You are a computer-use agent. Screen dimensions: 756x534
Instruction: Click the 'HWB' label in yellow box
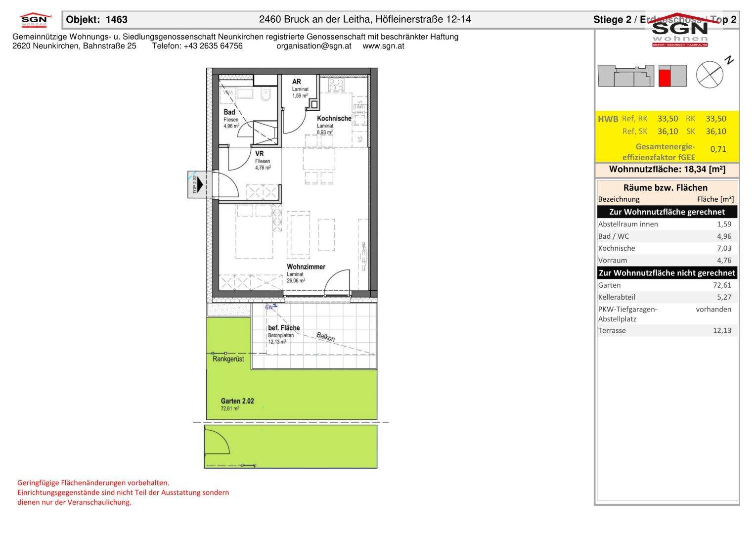pos(608,119)
